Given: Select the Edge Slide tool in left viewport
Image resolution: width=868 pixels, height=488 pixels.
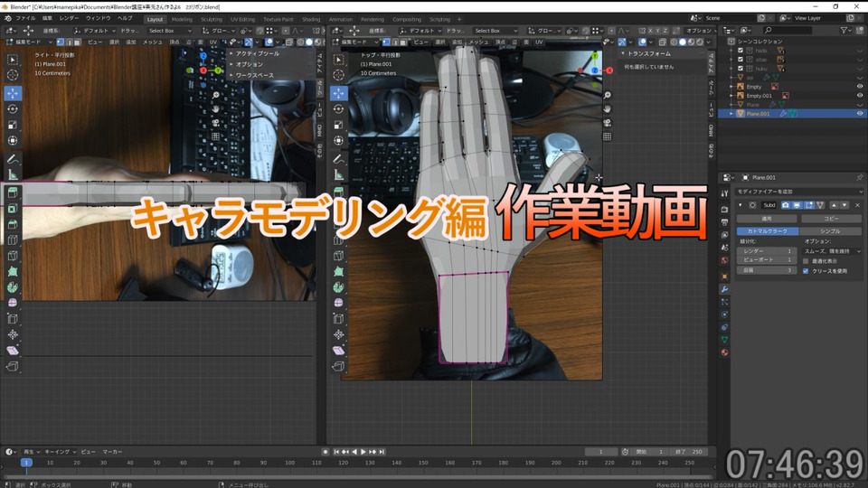Looking at the screenshot, I should (13, 319).
